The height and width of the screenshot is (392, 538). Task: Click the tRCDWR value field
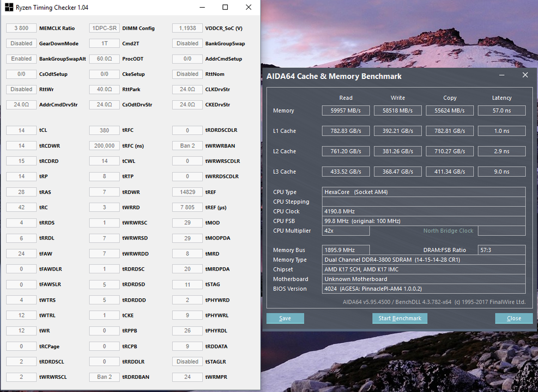pos(21,145)
